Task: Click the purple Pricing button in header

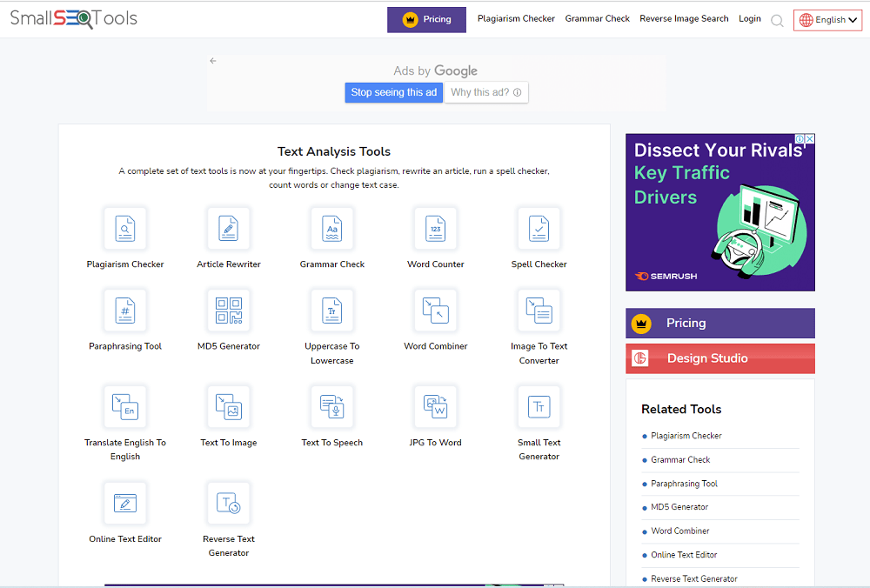Action: click(426, 20)
